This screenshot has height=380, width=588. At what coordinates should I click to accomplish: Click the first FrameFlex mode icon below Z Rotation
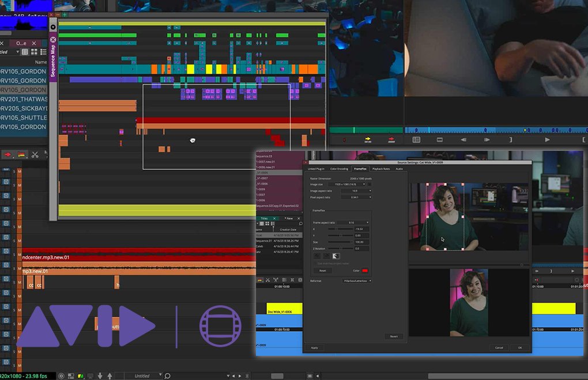pos(317,256)
